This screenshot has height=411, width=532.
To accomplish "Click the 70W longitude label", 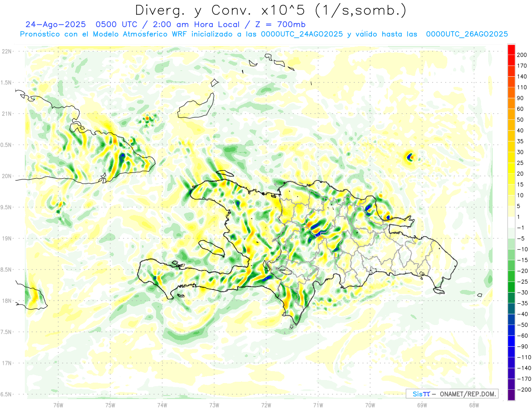I will 370,405.
